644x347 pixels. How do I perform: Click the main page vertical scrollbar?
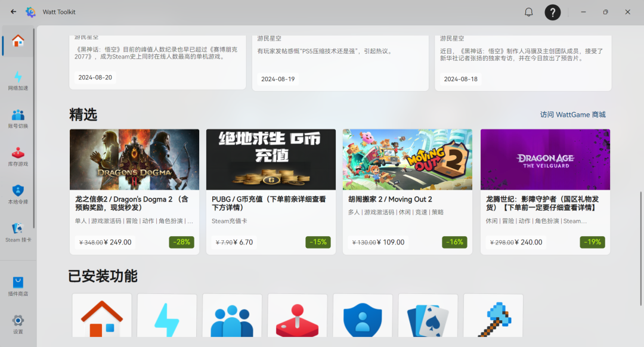click(640, 249)
